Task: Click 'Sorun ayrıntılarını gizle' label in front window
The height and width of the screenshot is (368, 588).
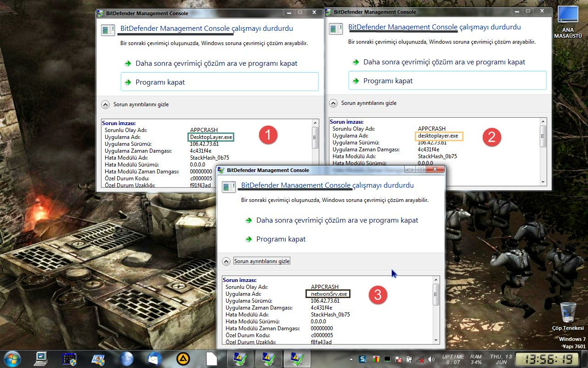Action: 262,261
